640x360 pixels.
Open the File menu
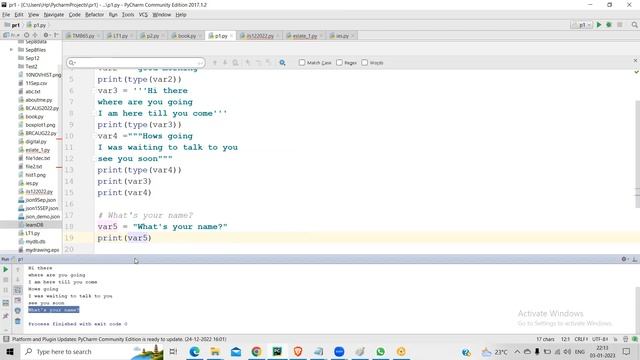[x=6, y=15]
